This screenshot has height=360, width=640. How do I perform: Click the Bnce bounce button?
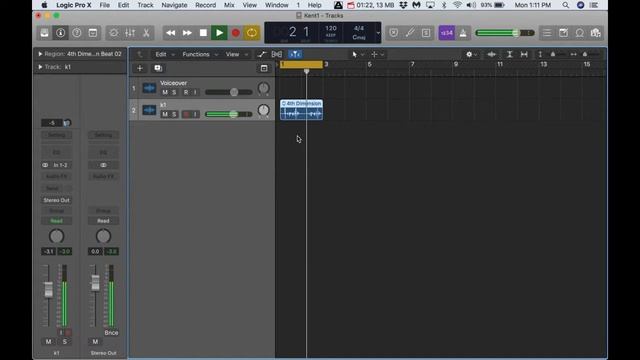pos(111,333)
